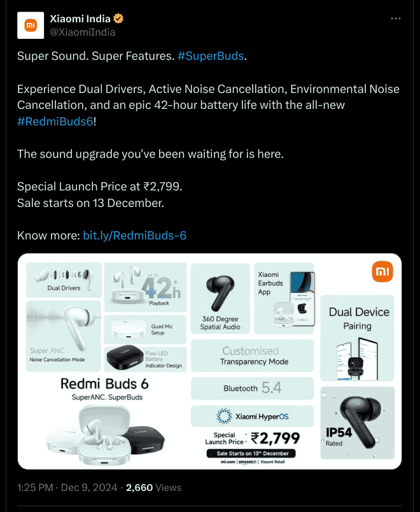Click the Bluetooth 5.4 tile
Viewport: 420px width, 512px height.
point(252,388)
